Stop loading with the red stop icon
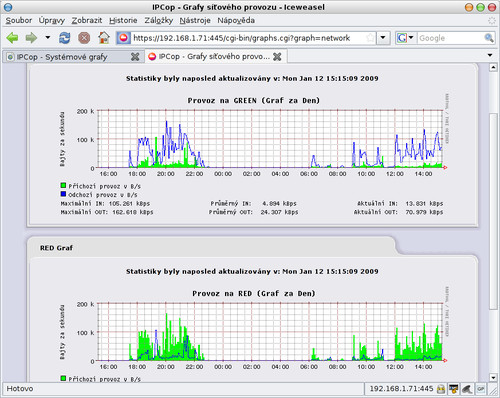The width and height of the screenshot is (500, 398). click(84, 38)
